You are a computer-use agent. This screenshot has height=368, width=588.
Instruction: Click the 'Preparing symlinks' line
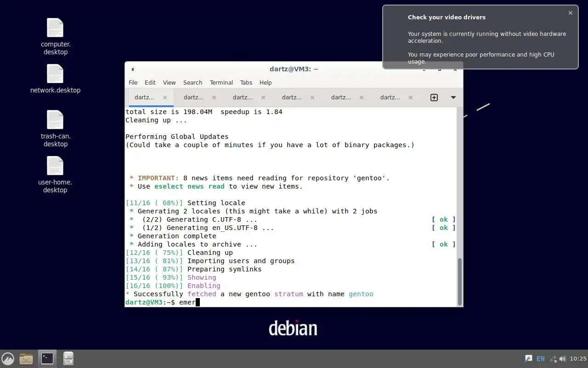[x=193, y=269]
